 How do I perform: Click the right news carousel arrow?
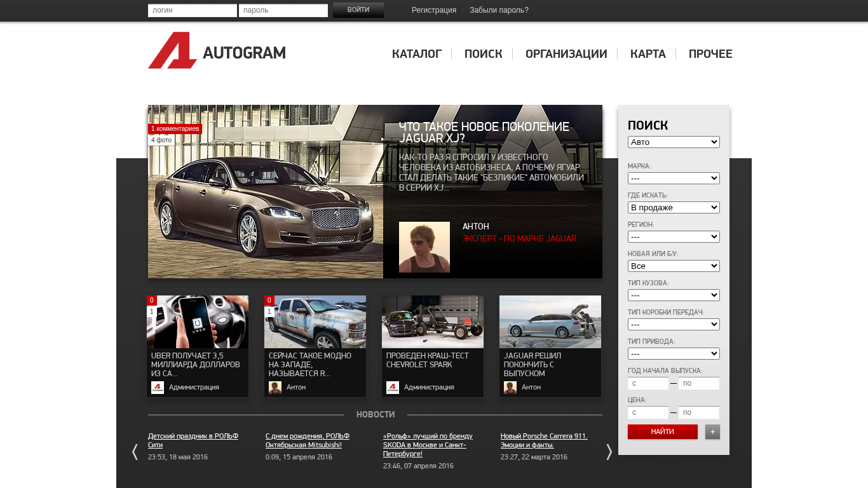[x=609, y=452]
